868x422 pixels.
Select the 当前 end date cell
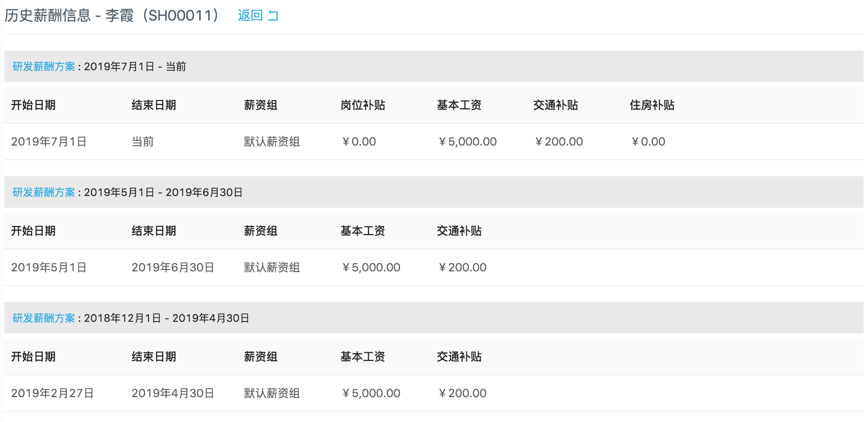click(x=143, y=142)
